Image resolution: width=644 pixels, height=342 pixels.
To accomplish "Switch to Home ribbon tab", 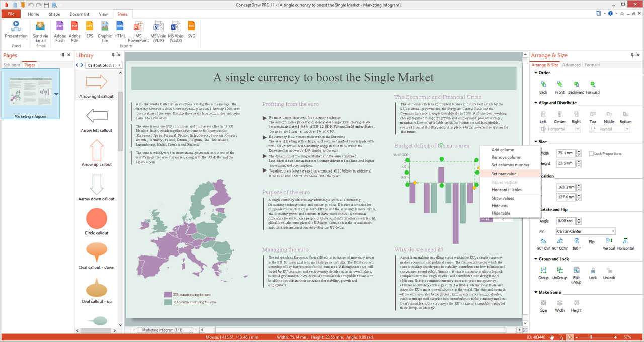I will (x=33, y=14).
